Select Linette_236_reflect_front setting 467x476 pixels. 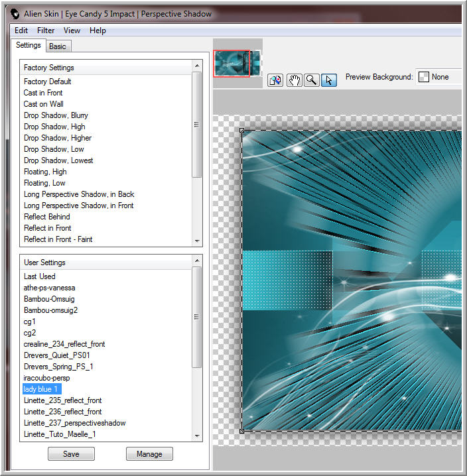(62, 412)
